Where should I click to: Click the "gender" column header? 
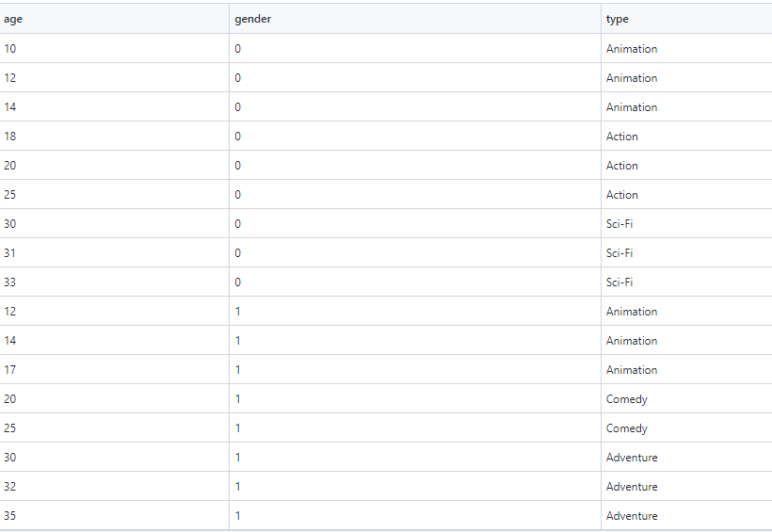pyautogui.click(x=415, y=19)
